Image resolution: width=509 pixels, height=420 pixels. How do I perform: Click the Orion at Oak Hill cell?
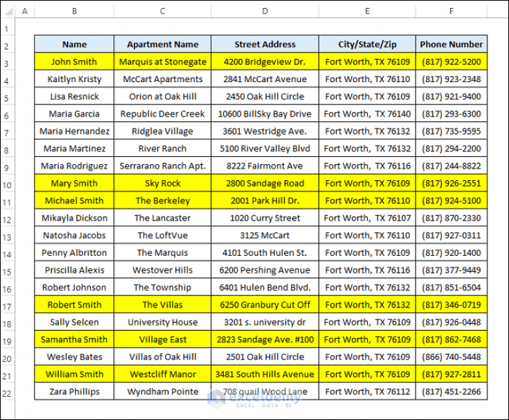coord(162,97)
